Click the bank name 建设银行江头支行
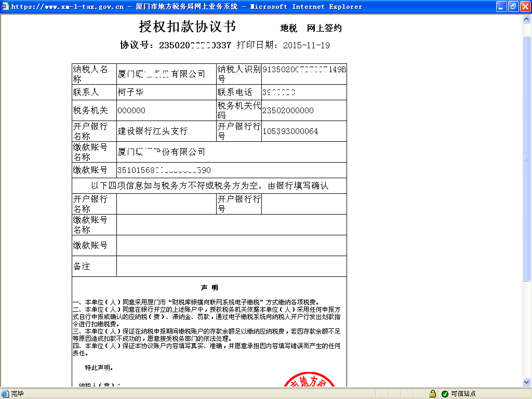 tap(153, 131)
